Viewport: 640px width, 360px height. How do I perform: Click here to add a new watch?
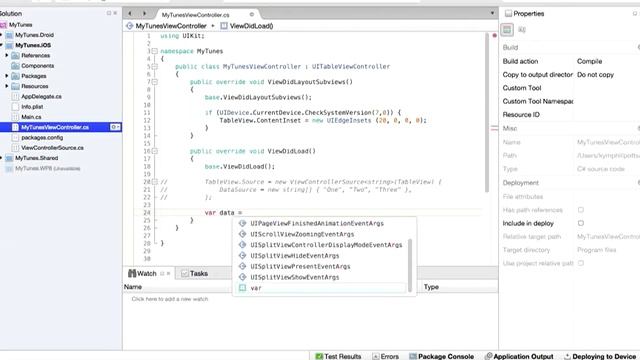170,299
